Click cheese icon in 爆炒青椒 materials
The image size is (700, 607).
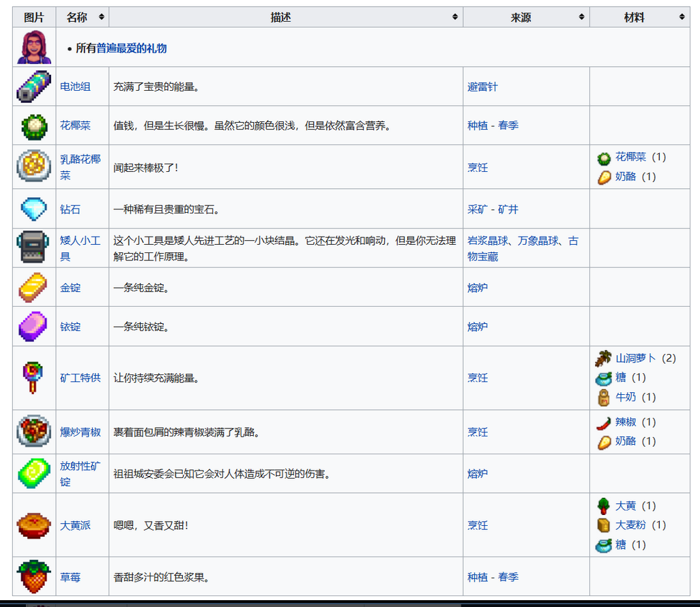(x=604, y=443)
